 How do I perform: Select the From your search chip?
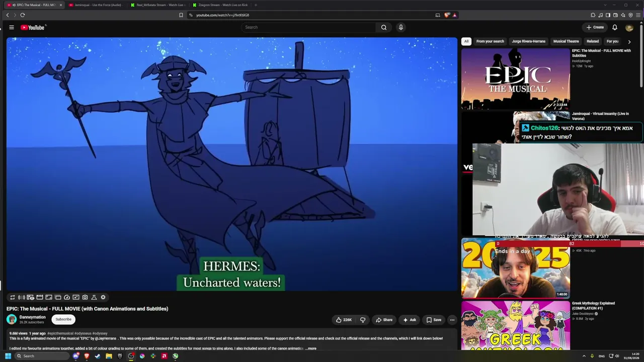click(x=490, y=41)
